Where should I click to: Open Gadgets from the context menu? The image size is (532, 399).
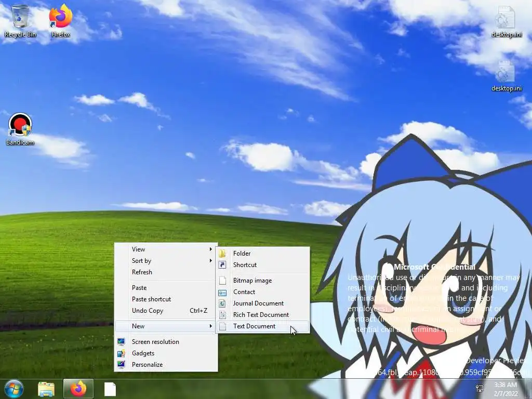(166, 353)
